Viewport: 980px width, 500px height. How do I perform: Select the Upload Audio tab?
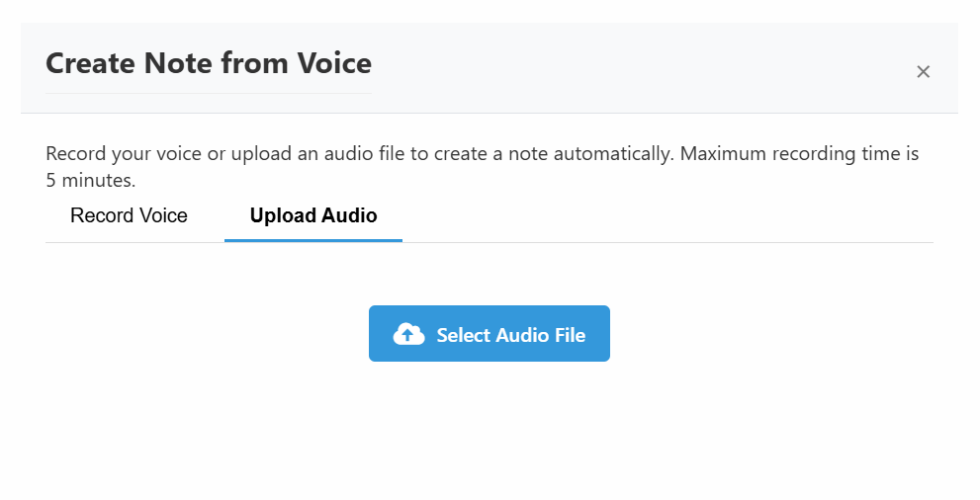(x=313, y=215)
